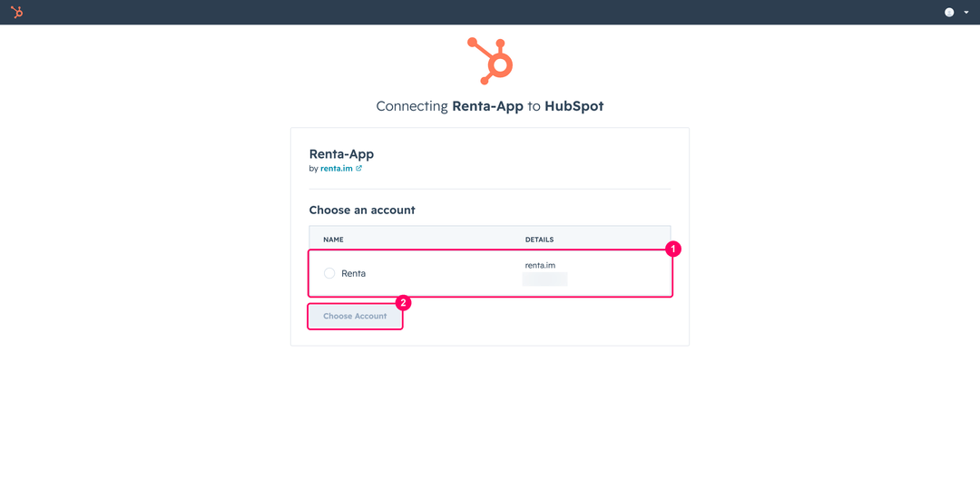Click the Choose Account button
The width and height of the screenshot is (980, 480).
pos(355,317)
